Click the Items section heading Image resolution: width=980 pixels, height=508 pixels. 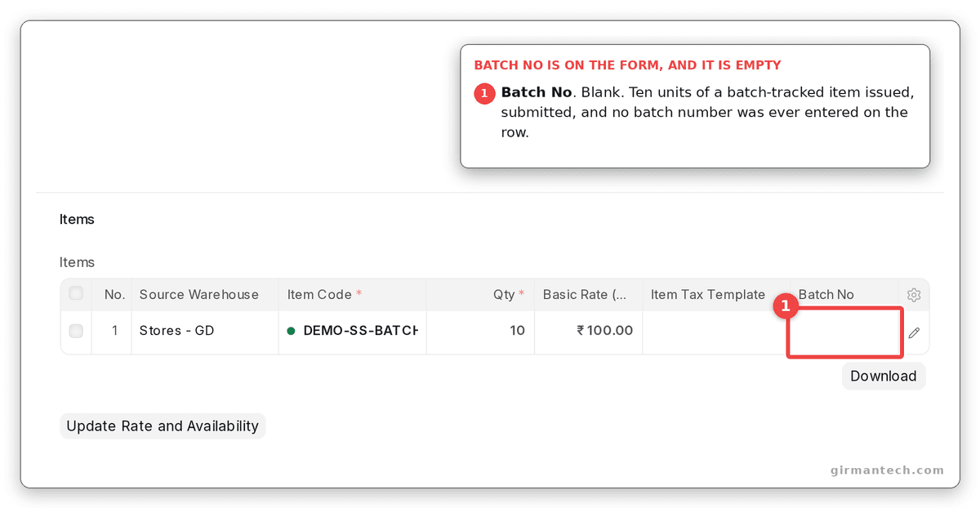77,219
